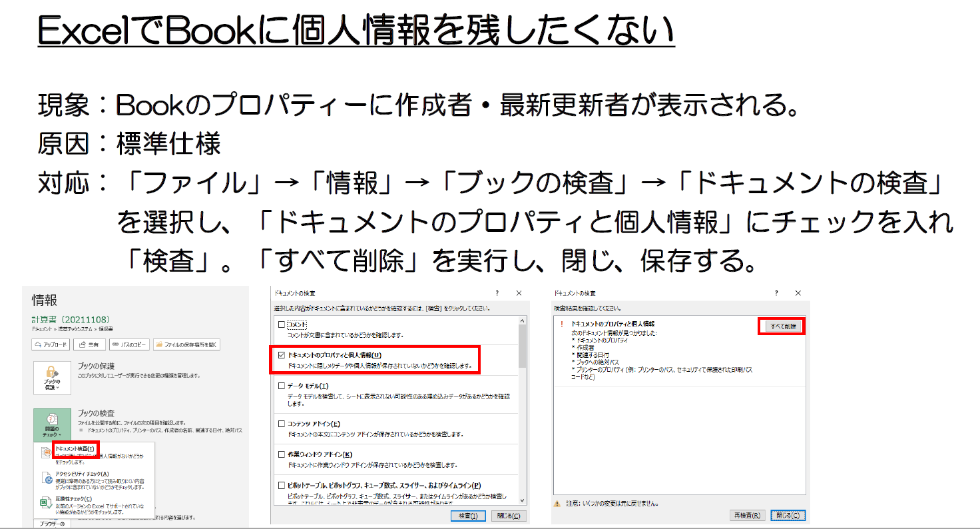Click 閉じる(C) in the inspection options dialog
Screen dimensions: 980x529
tap(509, 516)
